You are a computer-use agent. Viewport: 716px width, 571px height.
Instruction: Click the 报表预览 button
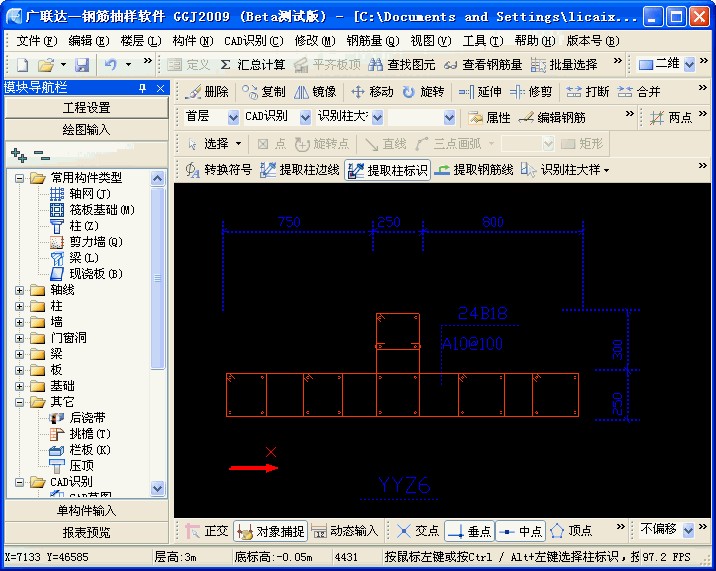tap(86, 532)
